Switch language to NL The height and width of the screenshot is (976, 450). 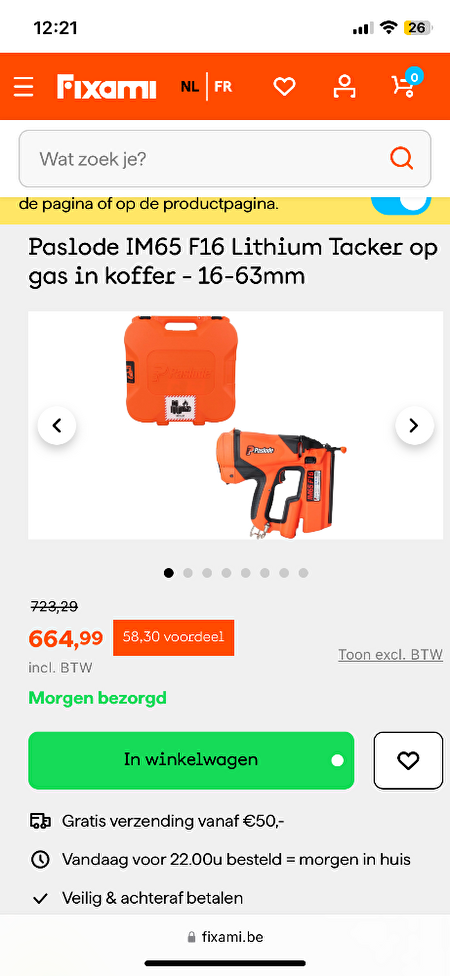pos(190,87)
